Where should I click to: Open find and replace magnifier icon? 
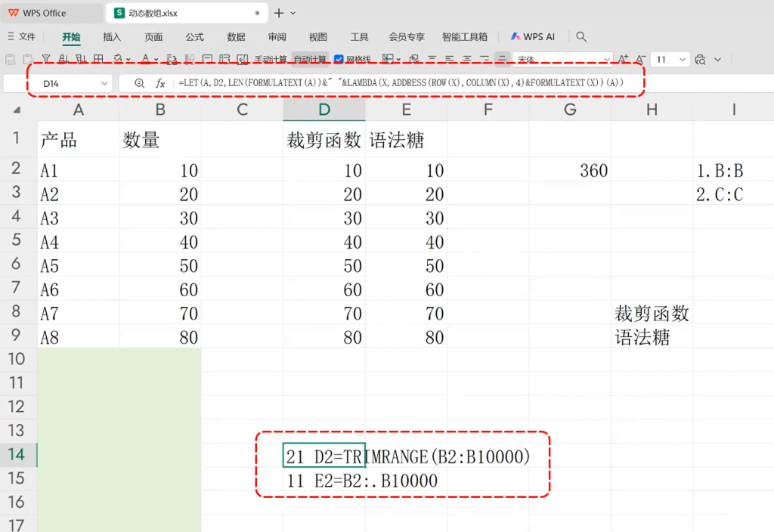[x=700, y=60]
